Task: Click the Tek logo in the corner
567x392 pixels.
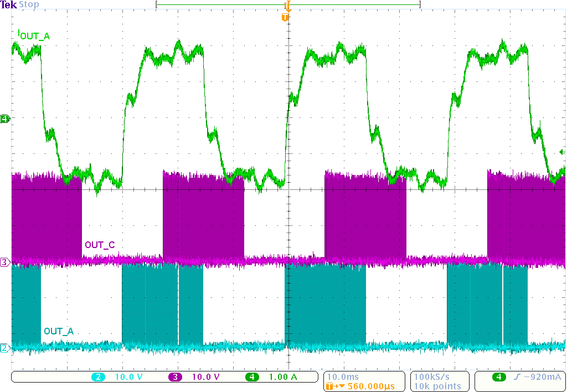Action: tap(9, 4)
